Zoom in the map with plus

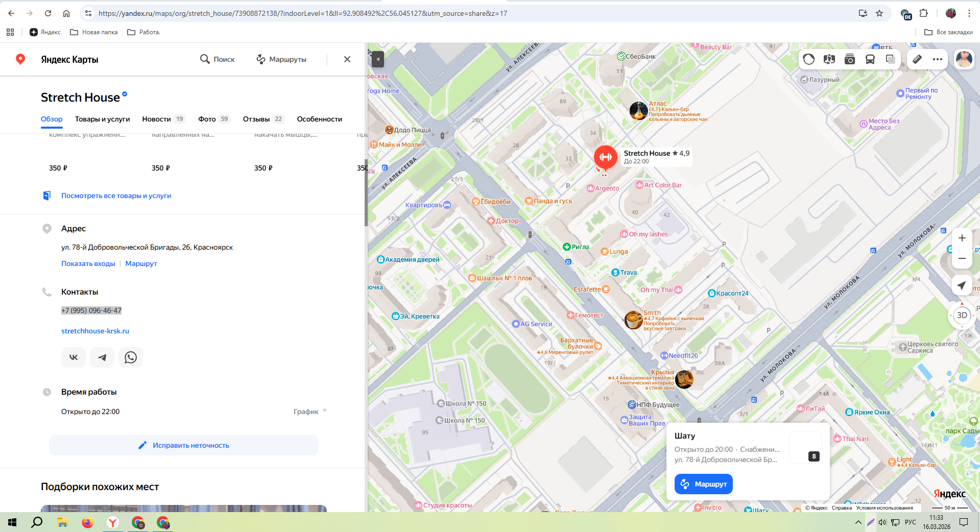[x=962, y=238]
